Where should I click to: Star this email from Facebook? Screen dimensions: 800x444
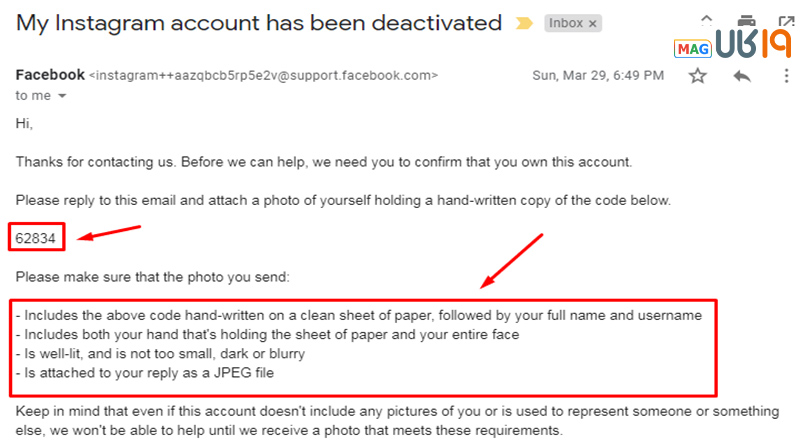(697, 76)
